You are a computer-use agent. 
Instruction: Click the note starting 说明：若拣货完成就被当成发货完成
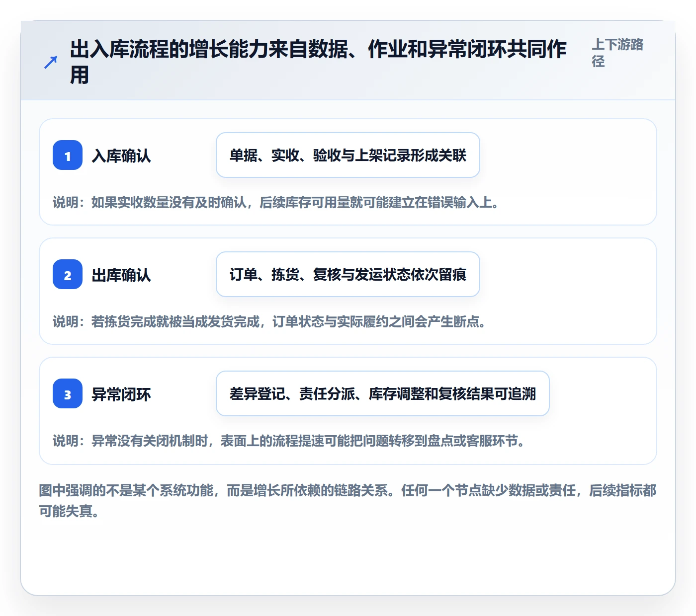coord(270,321)
